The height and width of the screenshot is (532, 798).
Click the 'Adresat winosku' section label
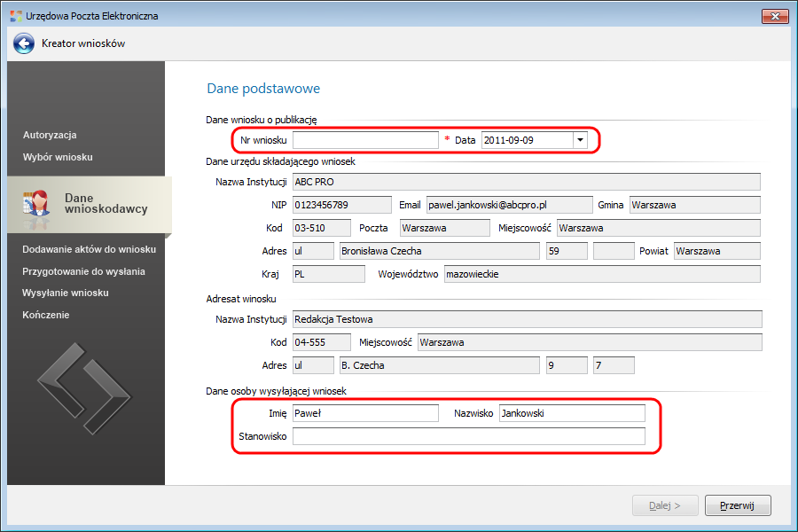point(241,299)
